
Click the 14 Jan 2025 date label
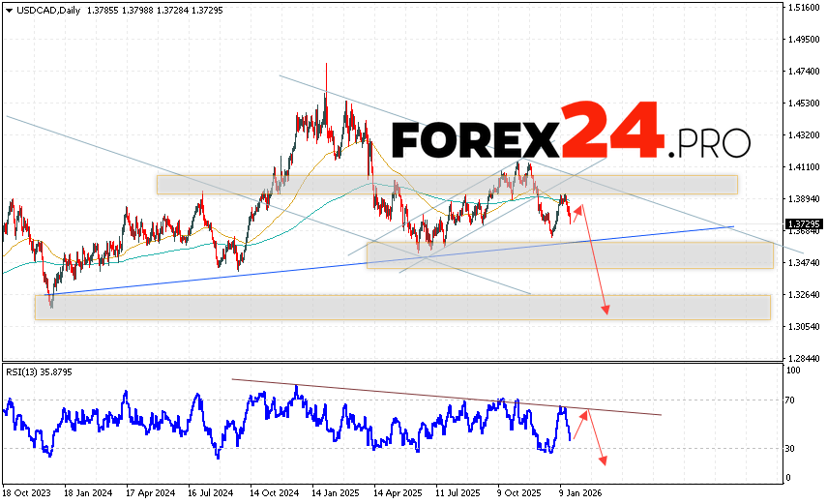coord(336,493)
